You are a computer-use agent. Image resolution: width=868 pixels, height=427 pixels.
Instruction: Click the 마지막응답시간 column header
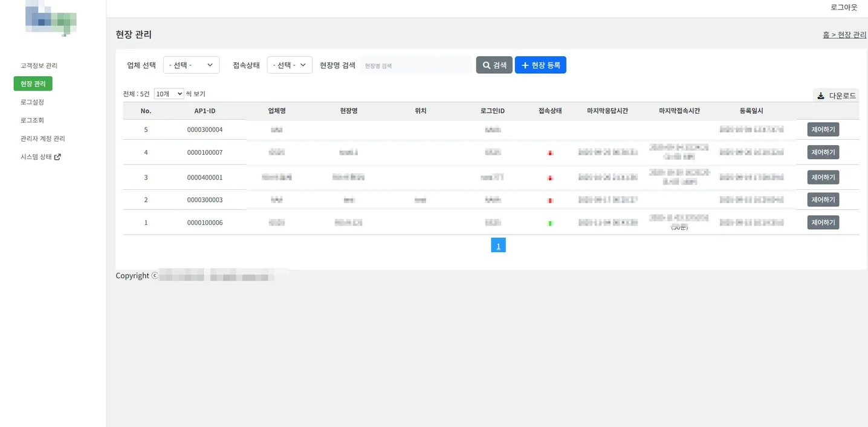[x=607, y=111]
